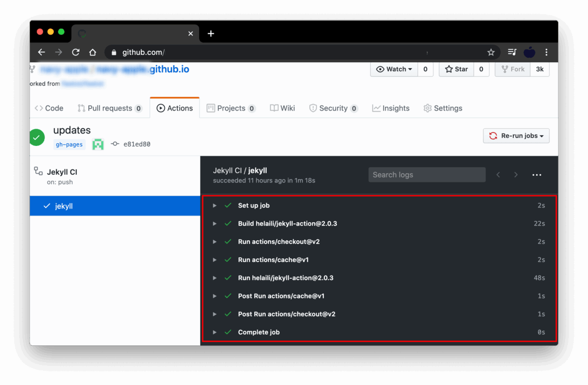Click the Insights graph icon
This screenshot has width=588, height=385.
[x=377, y=108]
